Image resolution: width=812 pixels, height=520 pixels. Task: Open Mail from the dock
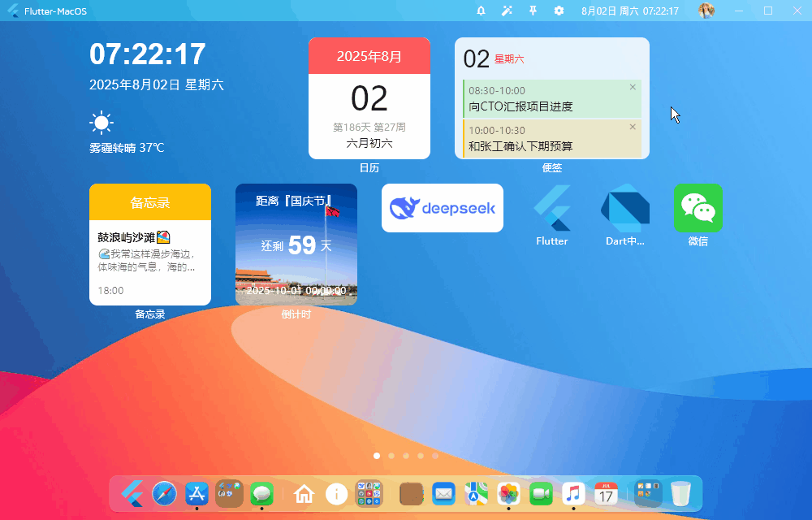443,493
